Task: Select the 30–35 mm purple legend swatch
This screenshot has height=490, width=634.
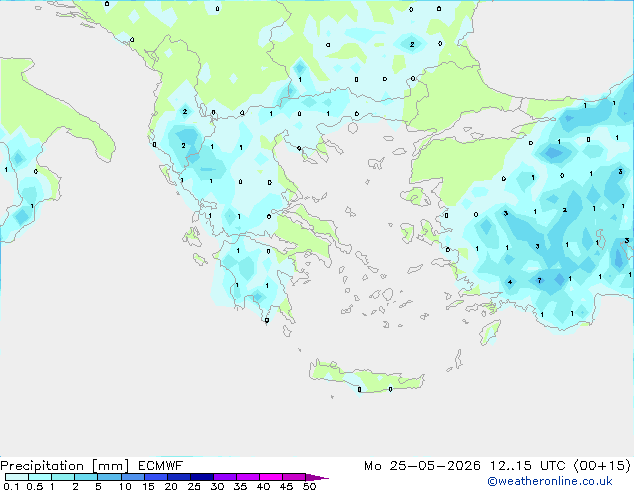Action: (x=225, y=477)
